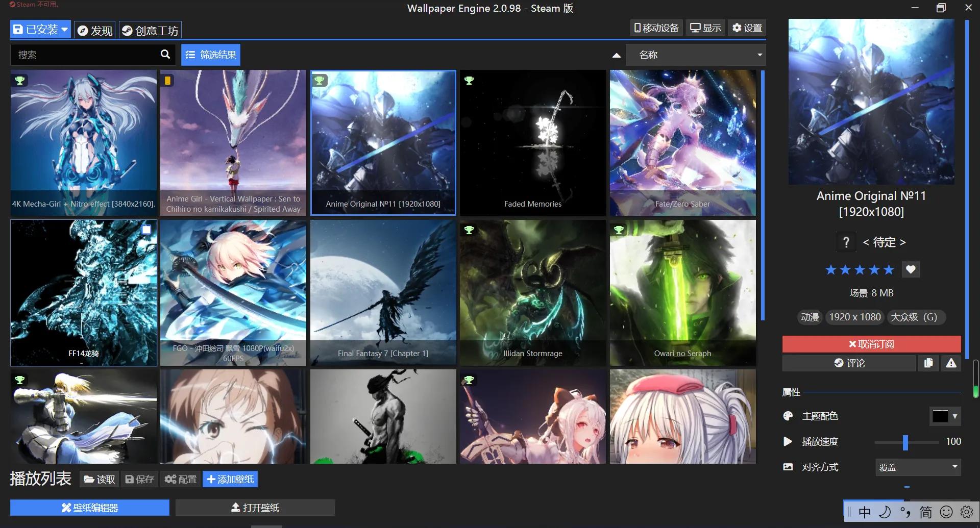Open Steam 评论 comments
The height and width of the screenshot is (528, 980).
(849, 363)
